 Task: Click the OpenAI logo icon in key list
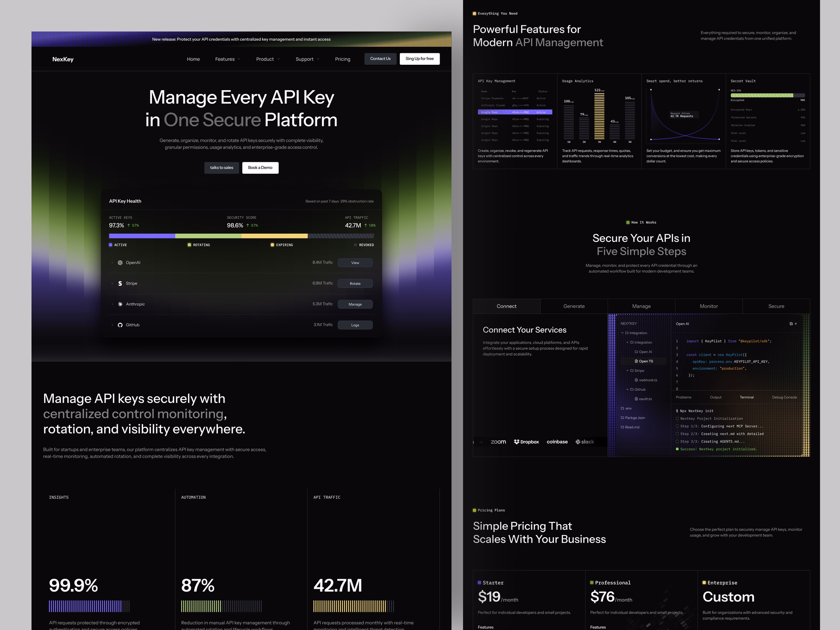click(x=120, y=263)
